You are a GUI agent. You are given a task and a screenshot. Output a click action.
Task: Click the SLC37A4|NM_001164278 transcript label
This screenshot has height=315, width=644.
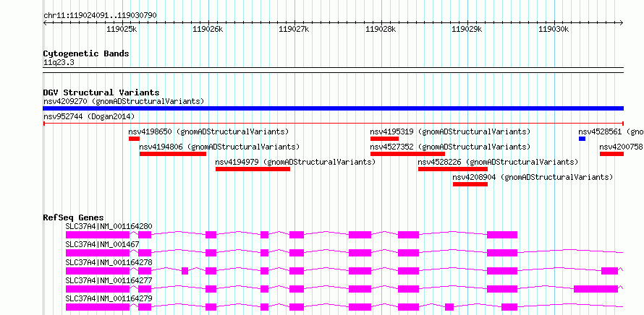109,262
